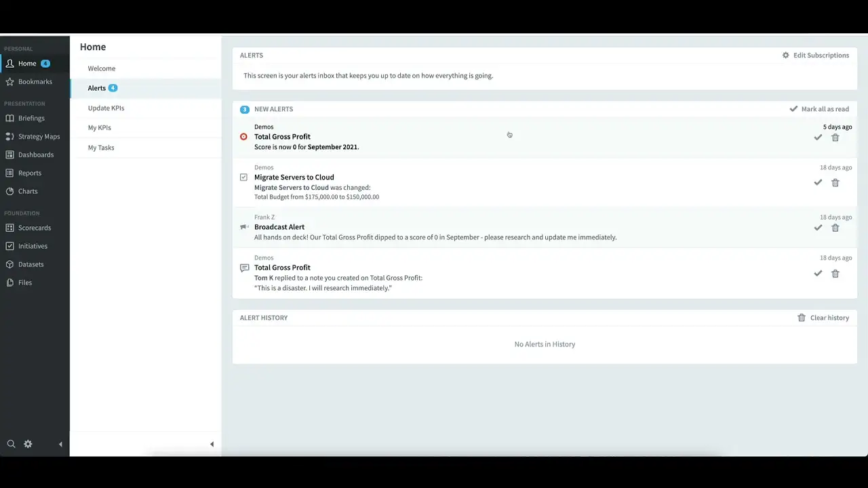Viewport: 868px width, 488px height.
Task: Mark Total Gross Profit score alert as read
Action: [x=818, y=138]
